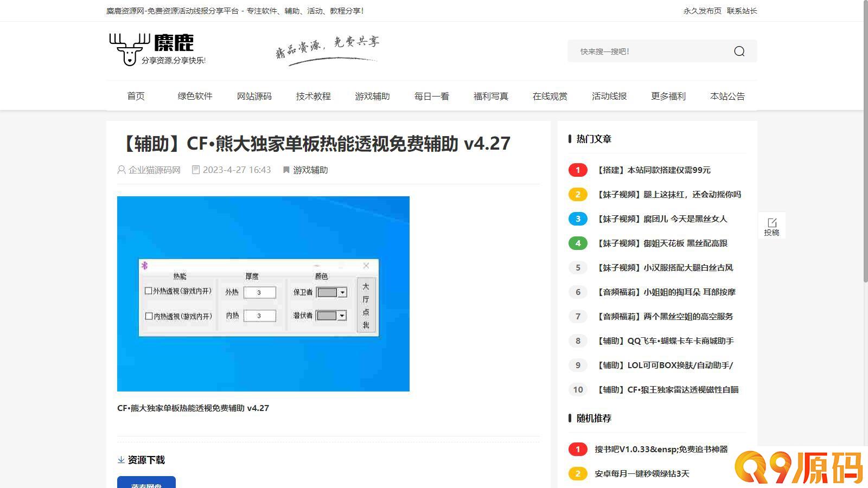868x488 pixels.
Task: Open recommended 搜书吧V1.0.33 免费追书神器
Action: 661,449
